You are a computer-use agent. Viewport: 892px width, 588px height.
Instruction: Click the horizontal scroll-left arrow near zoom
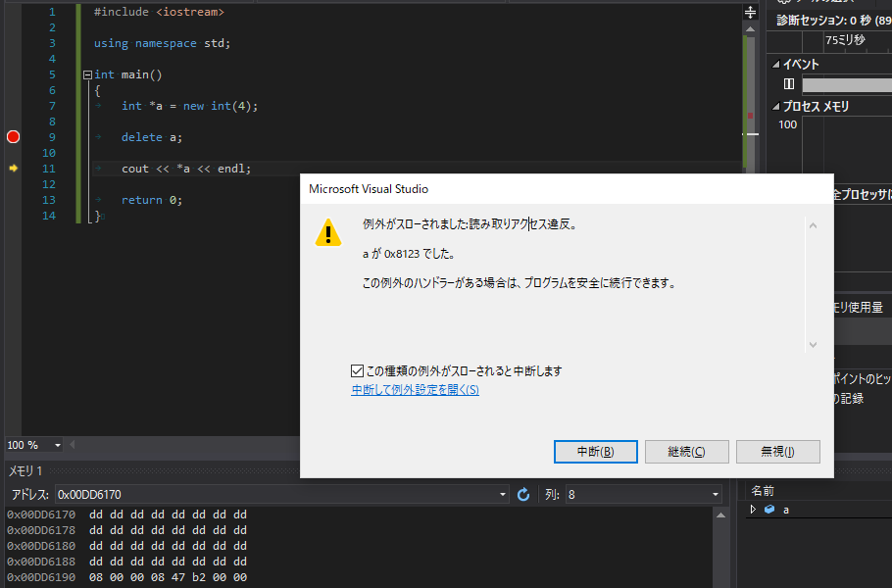[73, 445]
